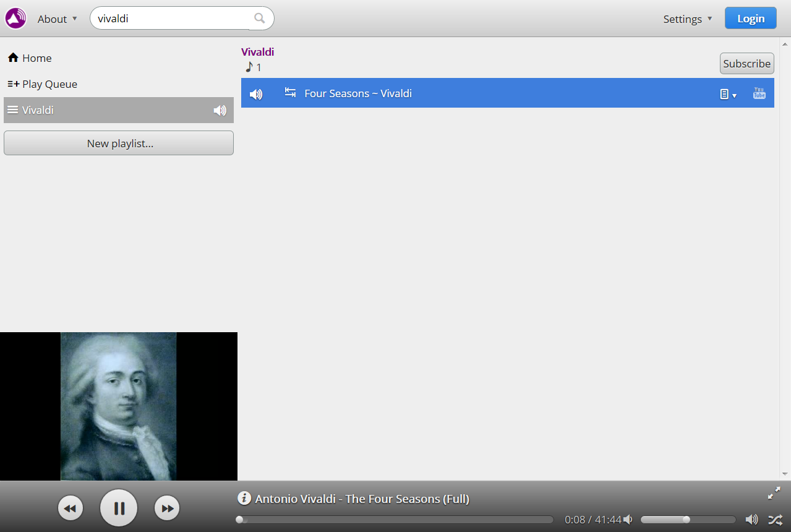Click speaker icon on Four Seasons track
Viewport: 791px width, 532px height.
256,94
